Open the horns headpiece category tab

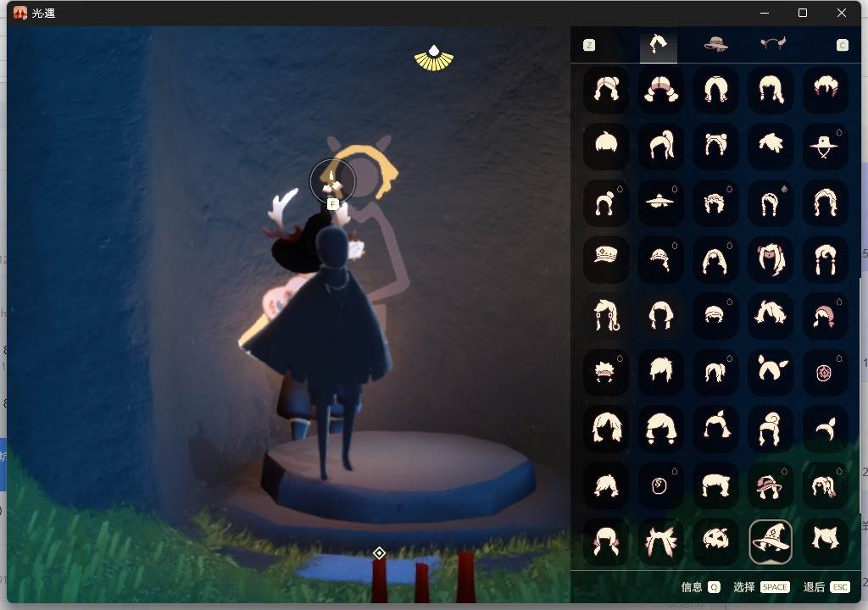coord(773,43)
